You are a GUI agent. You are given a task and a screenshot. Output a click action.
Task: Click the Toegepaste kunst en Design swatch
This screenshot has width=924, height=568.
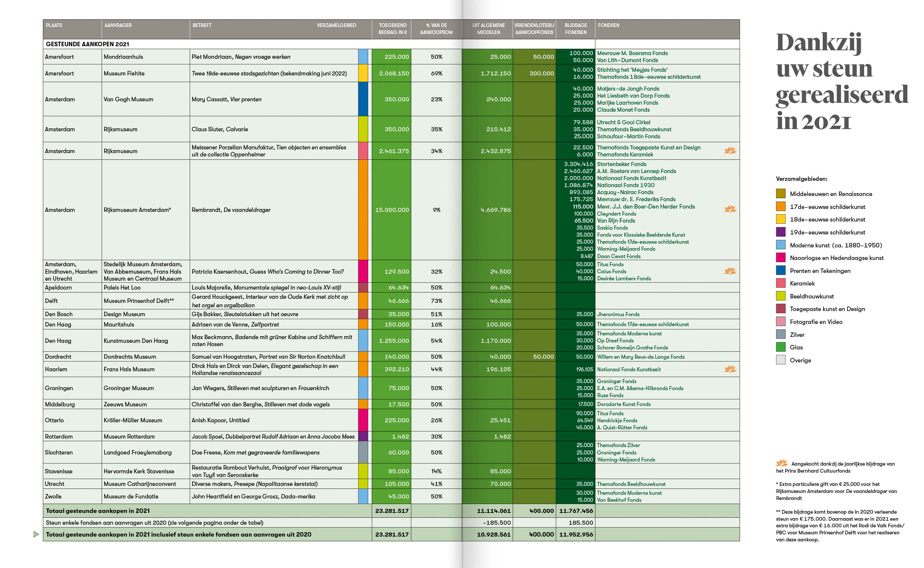pyautogui.click(x=781, y=309)
